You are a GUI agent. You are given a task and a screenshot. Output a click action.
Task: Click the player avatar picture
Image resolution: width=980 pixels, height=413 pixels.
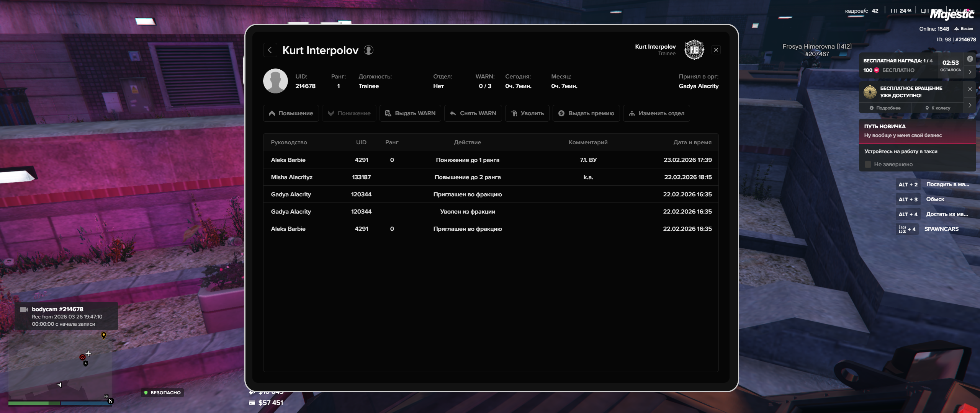275,81
